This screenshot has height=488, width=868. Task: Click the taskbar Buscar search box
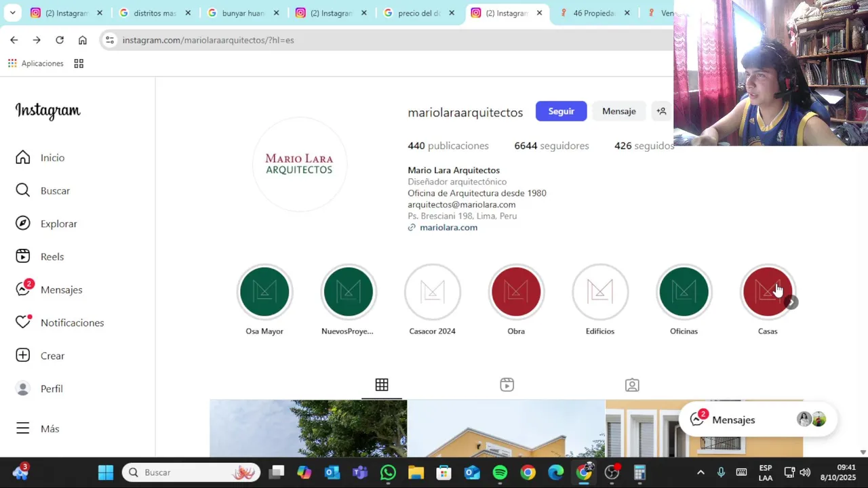[191, 472]
